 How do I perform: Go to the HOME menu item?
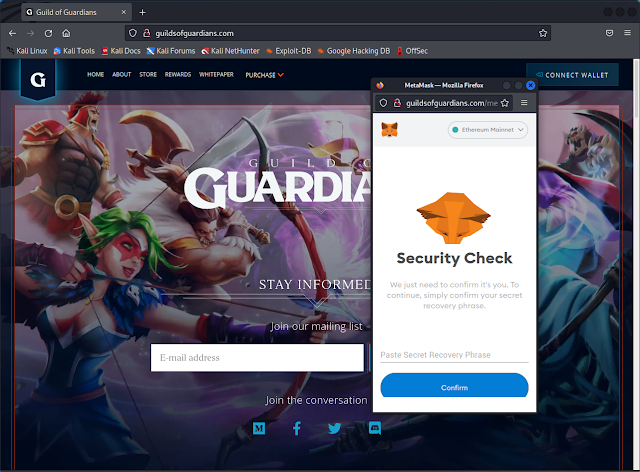tap(96, 74)
